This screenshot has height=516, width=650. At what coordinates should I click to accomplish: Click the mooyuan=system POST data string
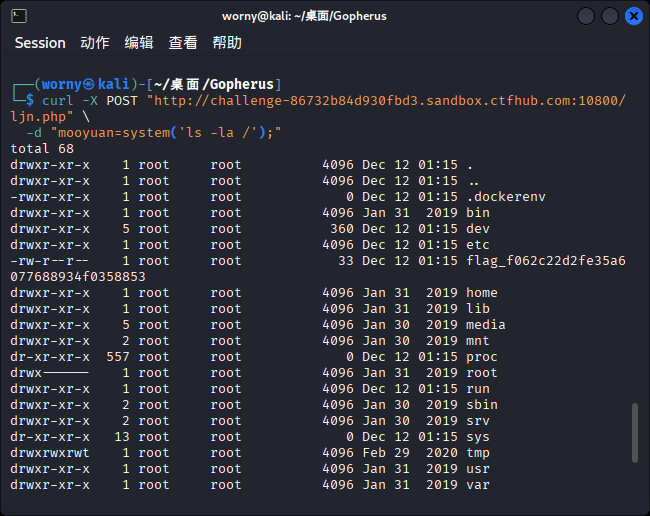click(x=166, y=133)
